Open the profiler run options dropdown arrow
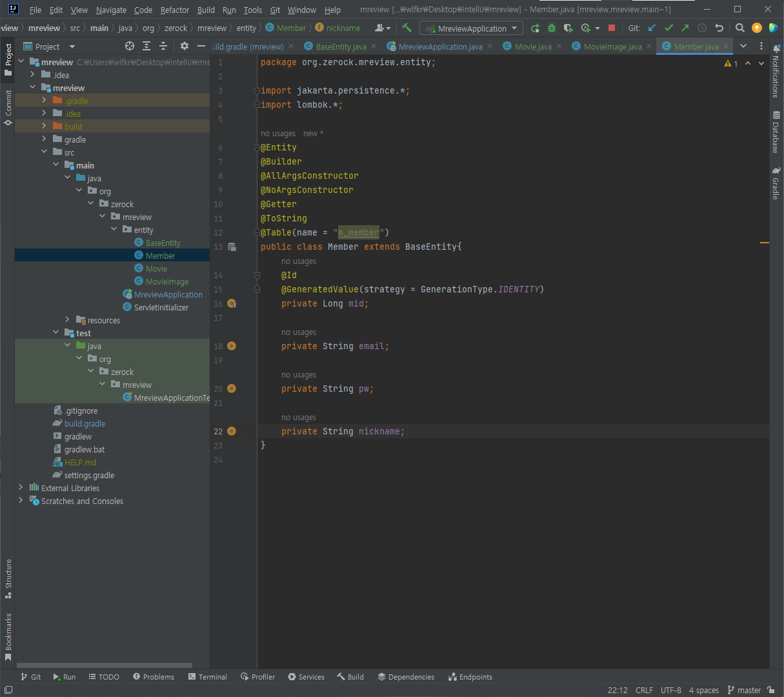The width and height of the screenshot is (784, 697). coord(598,28)
